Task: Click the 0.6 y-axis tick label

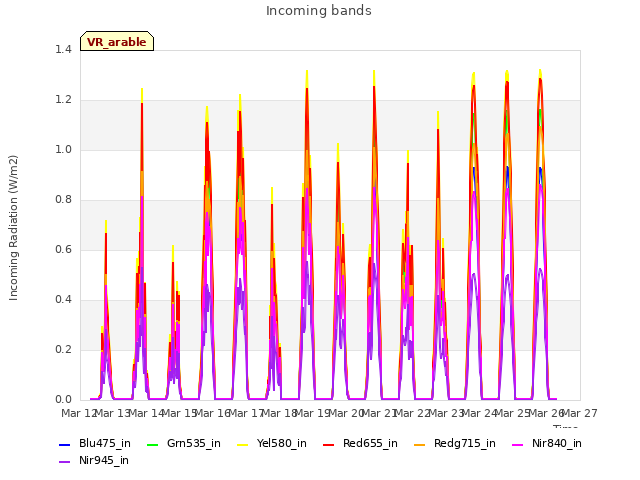Action: [x=63, y=250]
